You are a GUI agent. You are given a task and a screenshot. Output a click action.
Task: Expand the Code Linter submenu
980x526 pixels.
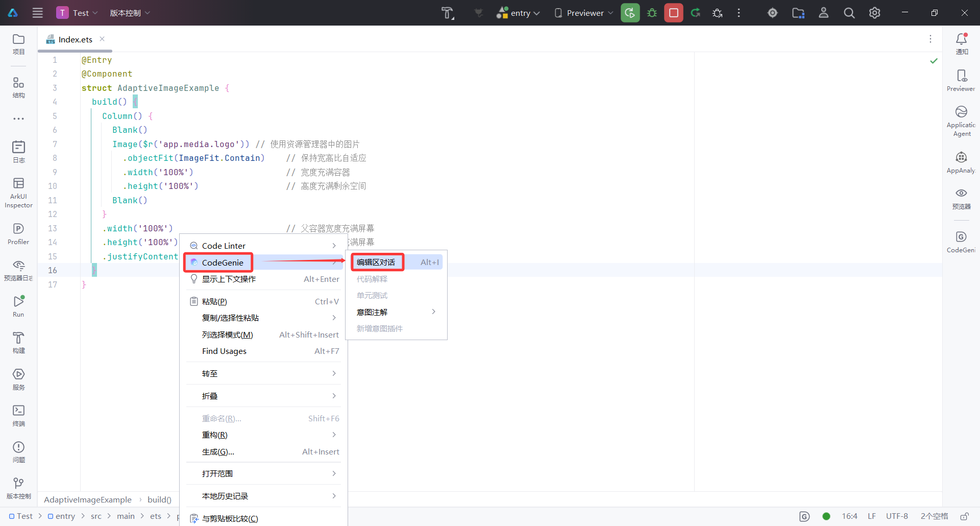click(x=263, y=246)
